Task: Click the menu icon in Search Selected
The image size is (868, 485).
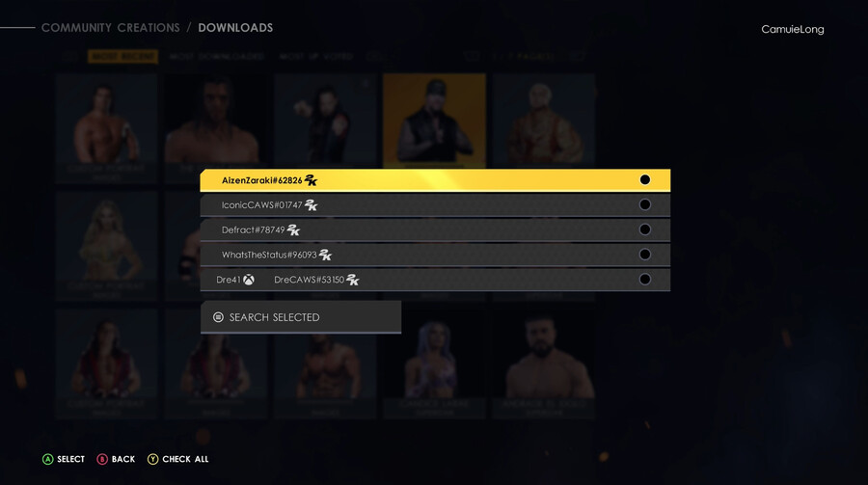Action: (218, 317)
